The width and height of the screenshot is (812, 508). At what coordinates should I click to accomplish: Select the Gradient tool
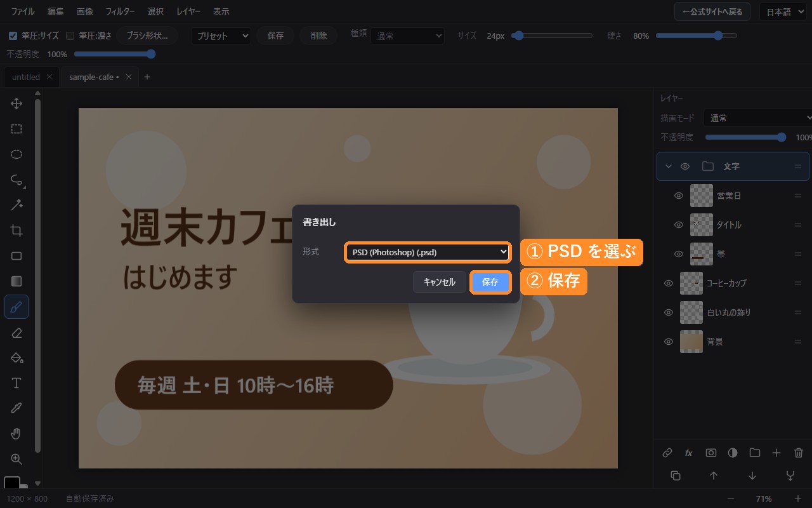[16, 281]
